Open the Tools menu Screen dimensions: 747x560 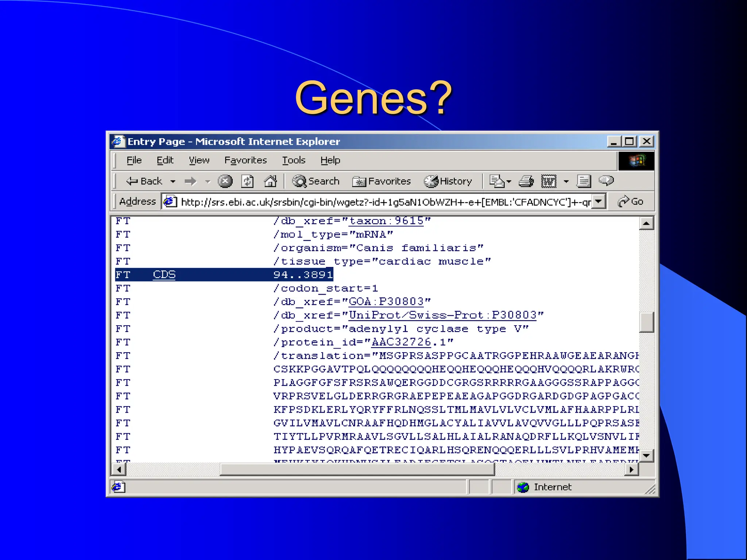point(294,160)
